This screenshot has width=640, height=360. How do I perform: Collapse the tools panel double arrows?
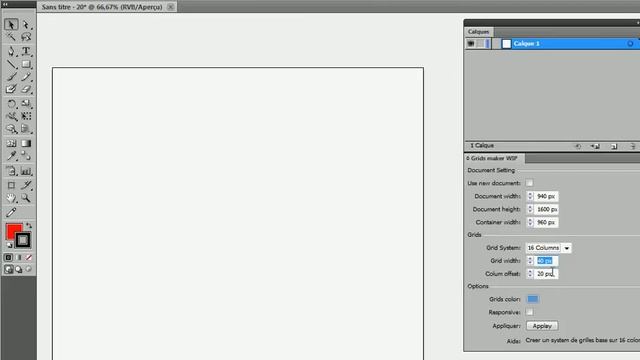pos(6,4)
